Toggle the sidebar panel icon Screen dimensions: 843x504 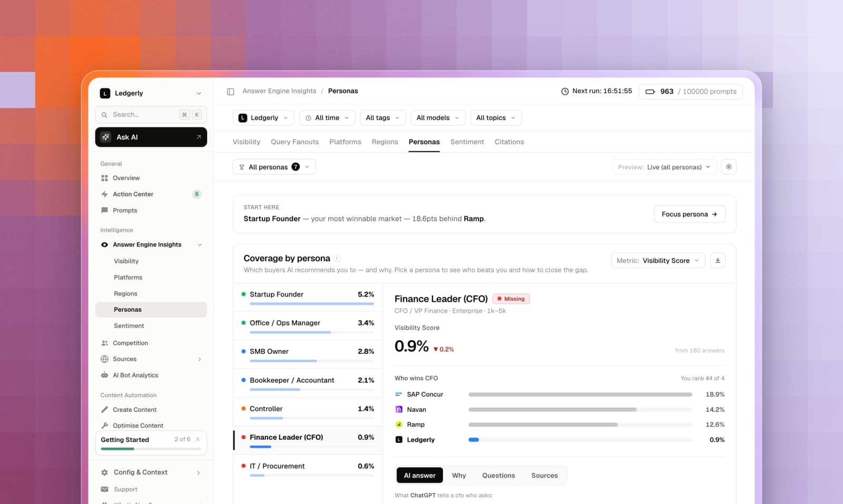pos(230,92)
